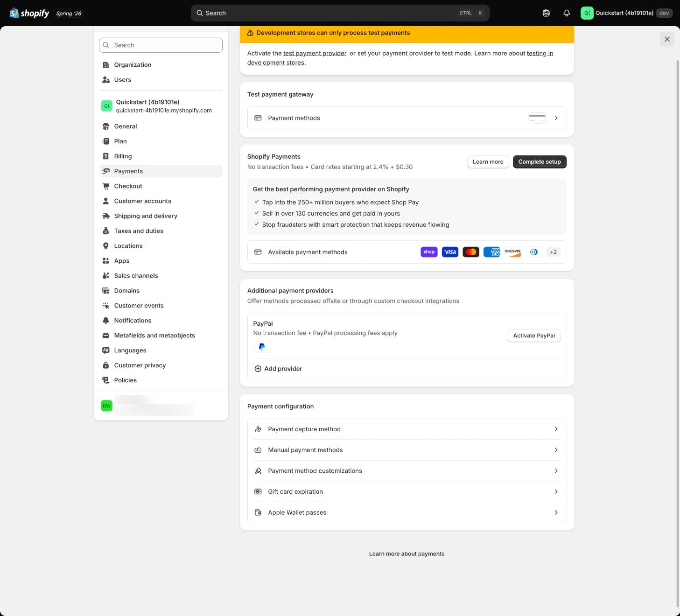Click the test gateway card thumbnail in Payment methods row
The width and height of the screenshot is (680, 616).
pos(537,118)
